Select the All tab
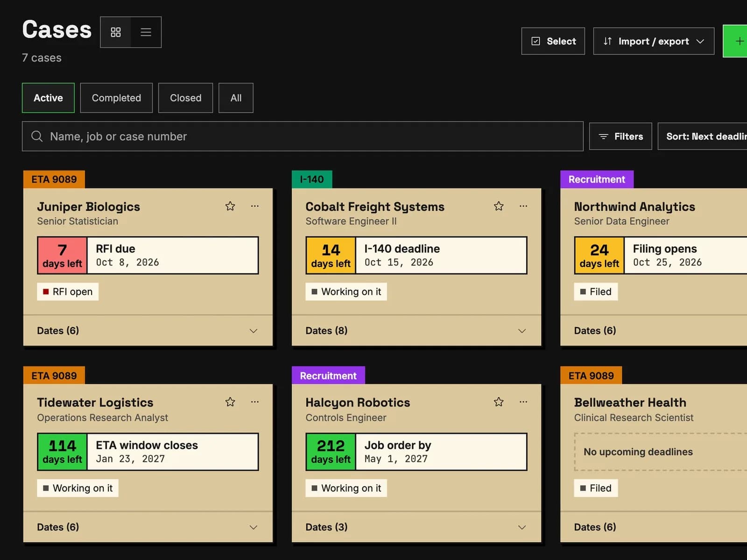Screen dimensions: 747x560 tap(236, 98)
